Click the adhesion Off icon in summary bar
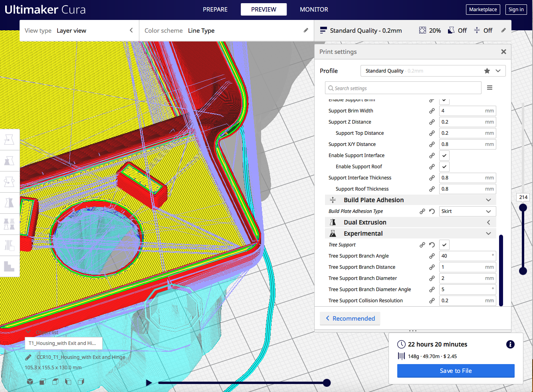533x392 pixels. (x=477, y=30)
